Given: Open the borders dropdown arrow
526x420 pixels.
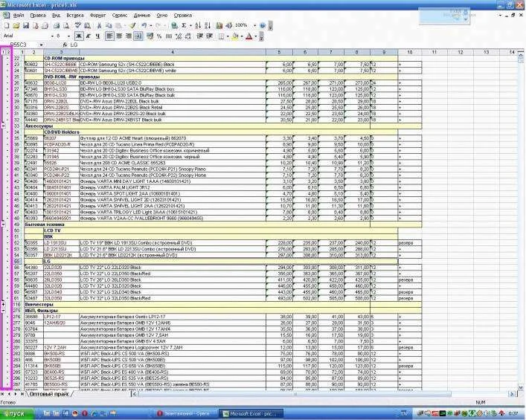Looking at the screenshot, I should point(228,36).
